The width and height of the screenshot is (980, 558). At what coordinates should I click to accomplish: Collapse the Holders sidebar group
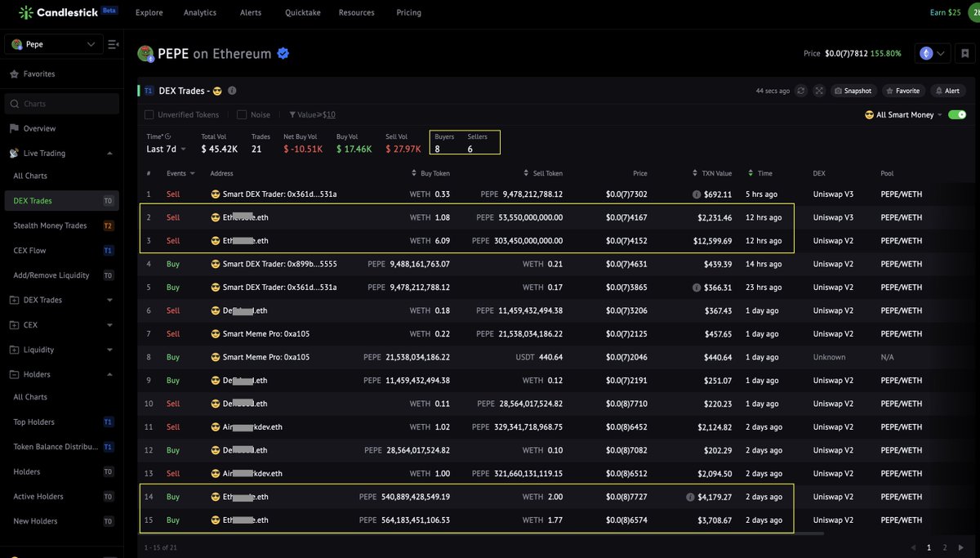tap(110, 374)
